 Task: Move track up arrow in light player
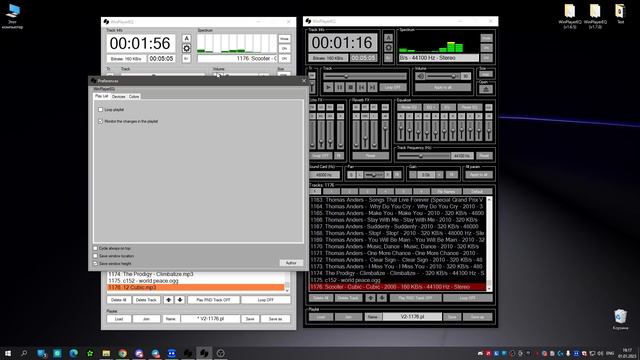coord(169,300)
